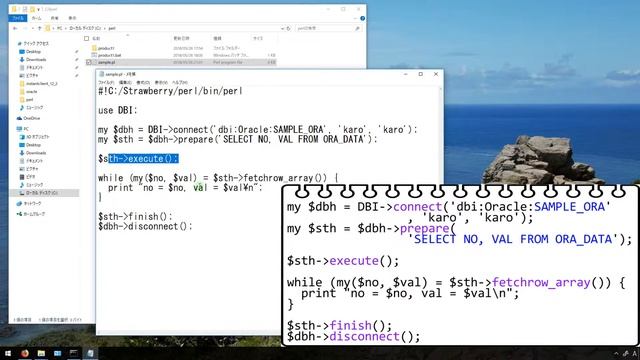Click the highlighted sth->execute(); text in Notepad
640x360 pixels.
(143, 159)
